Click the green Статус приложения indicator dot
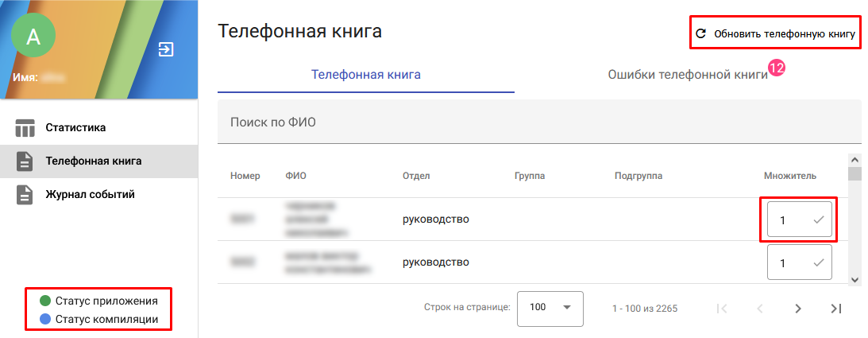Image resolution: width=868 pixels, height=338 pixels. pyautogui.click(x=46, y=301)
